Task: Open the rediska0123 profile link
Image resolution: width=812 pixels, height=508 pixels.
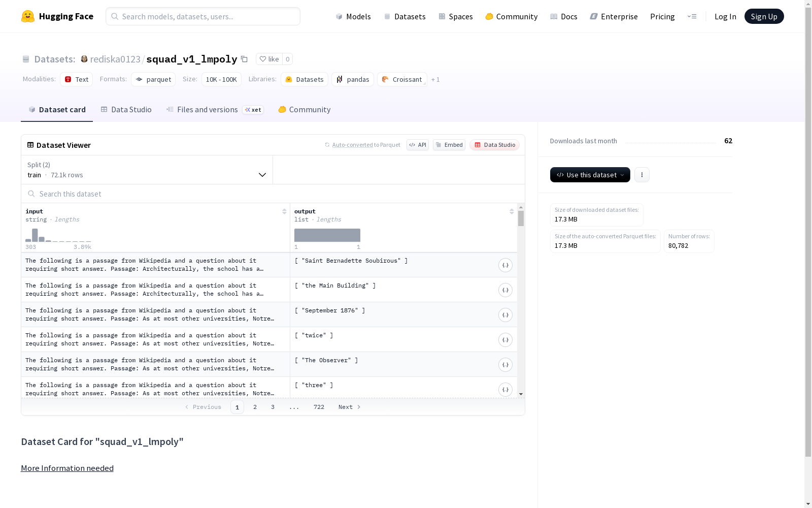Action: pyautogui.click(x=115, y=59)
